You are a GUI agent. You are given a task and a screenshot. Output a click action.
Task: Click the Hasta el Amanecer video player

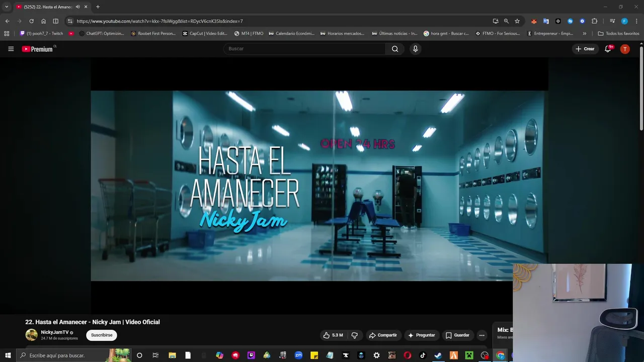[x=319, y=186]
